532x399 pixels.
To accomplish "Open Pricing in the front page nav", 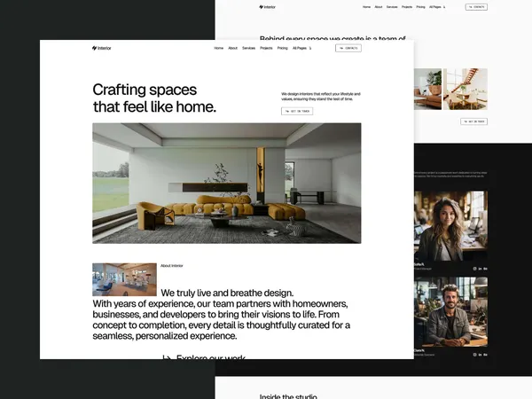I will [x=282, y=48].
